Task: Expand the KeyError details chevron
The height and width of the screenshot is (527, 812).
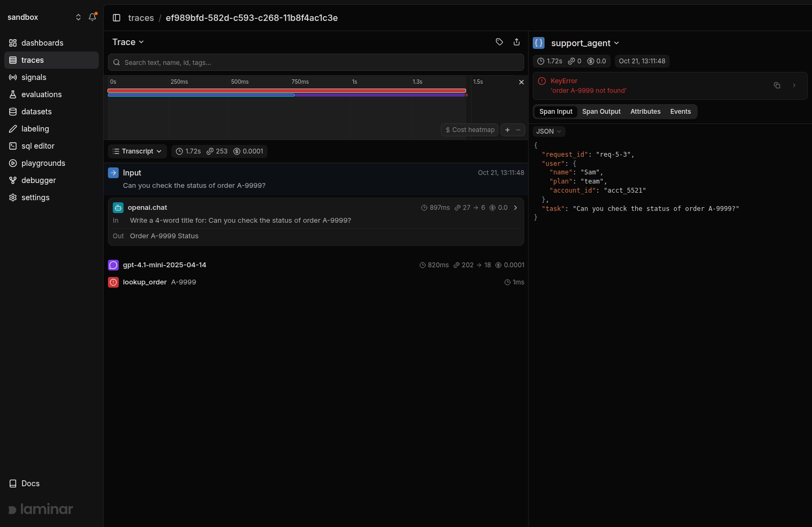Action: click(x=794, y=85)
